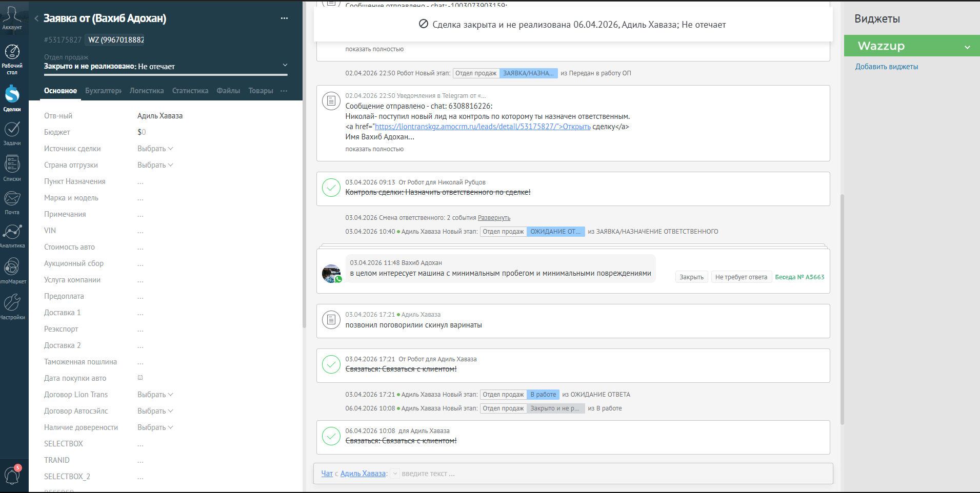
Task: Click the feed vertical scrollbar
Action: [x=842, y=309]
